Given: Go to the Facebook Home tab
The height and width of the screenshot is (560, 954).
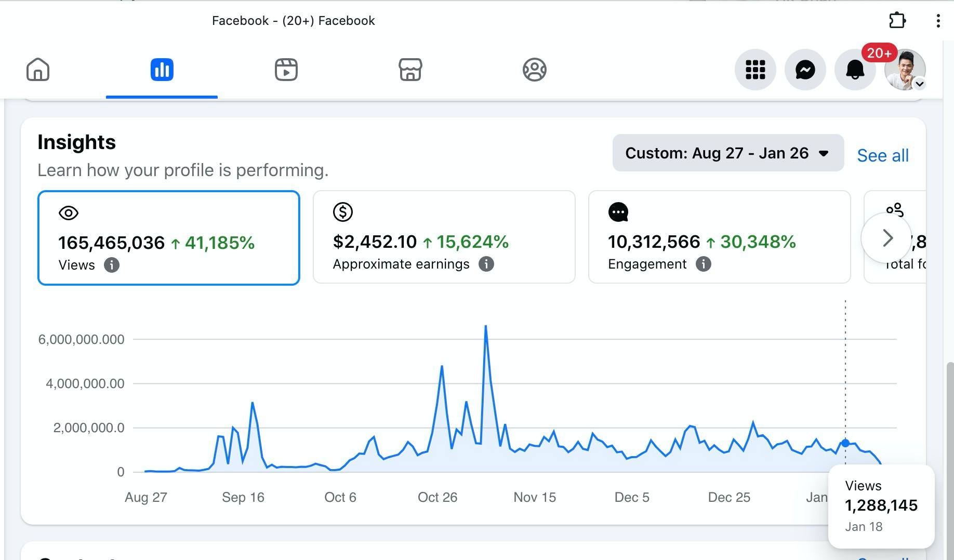Looking at the screenshot, I should click(x=38, y=70).
